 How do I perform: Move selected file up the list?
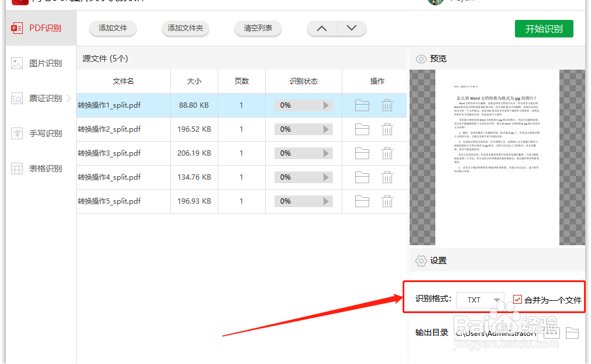point(321,28)
